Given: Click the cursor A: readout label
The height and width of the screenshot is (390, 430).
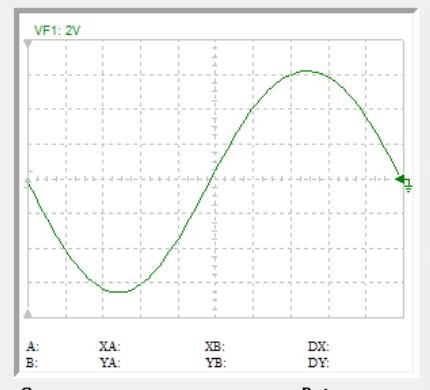Looking at the screenshot, I should tap(32, 347).
